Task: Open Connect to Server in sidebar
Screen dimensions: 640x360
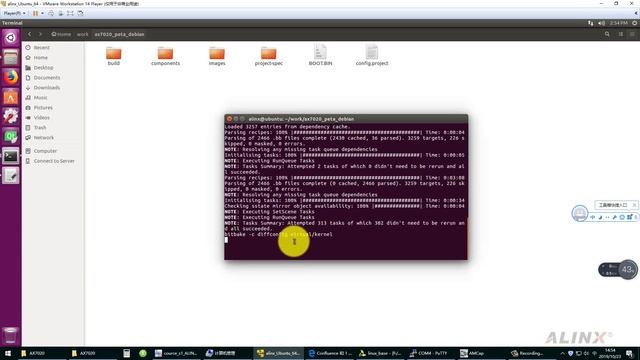Action: pos(53,161)
